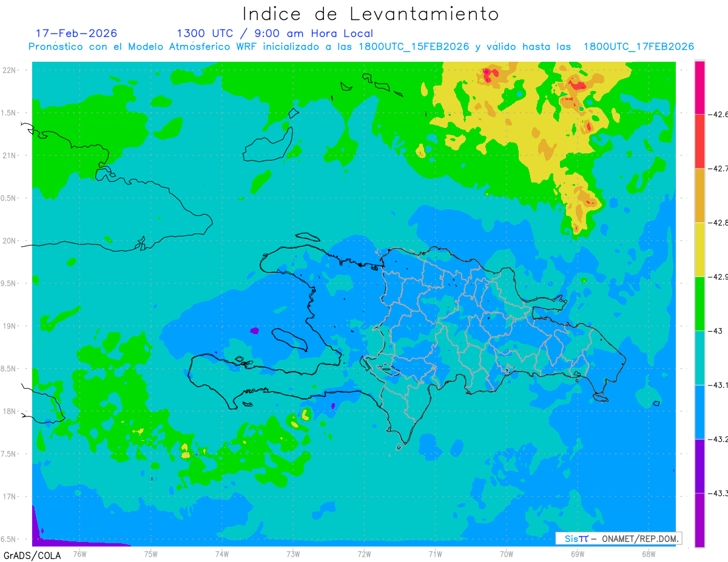Image resolution: width=728 pixels, height=562 pixels.
Task: Click the '17N' latitude label
Action: pyautogui.click(x=10, y=497)
